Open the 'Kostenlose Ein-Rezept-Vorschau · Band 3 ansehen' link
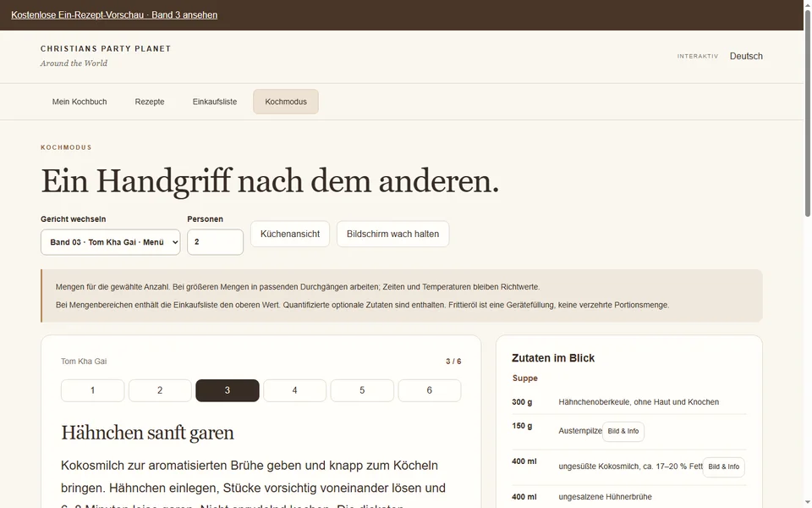The width and height of the screenshot is (812, 508). pos(114,15)
